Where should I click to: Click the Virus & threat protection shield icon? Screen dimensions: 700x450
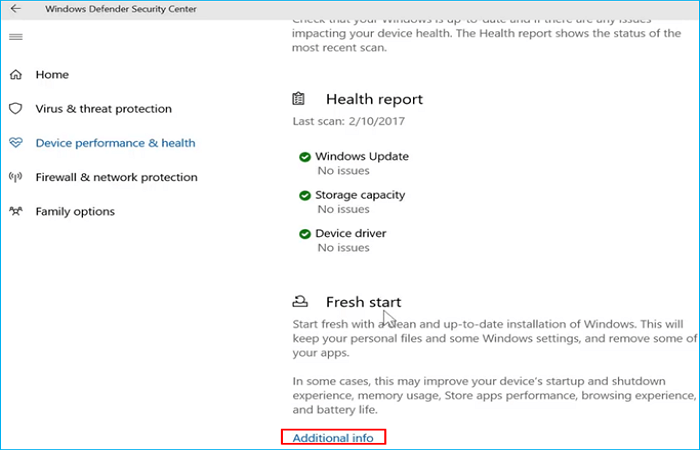tap(15, 109)
